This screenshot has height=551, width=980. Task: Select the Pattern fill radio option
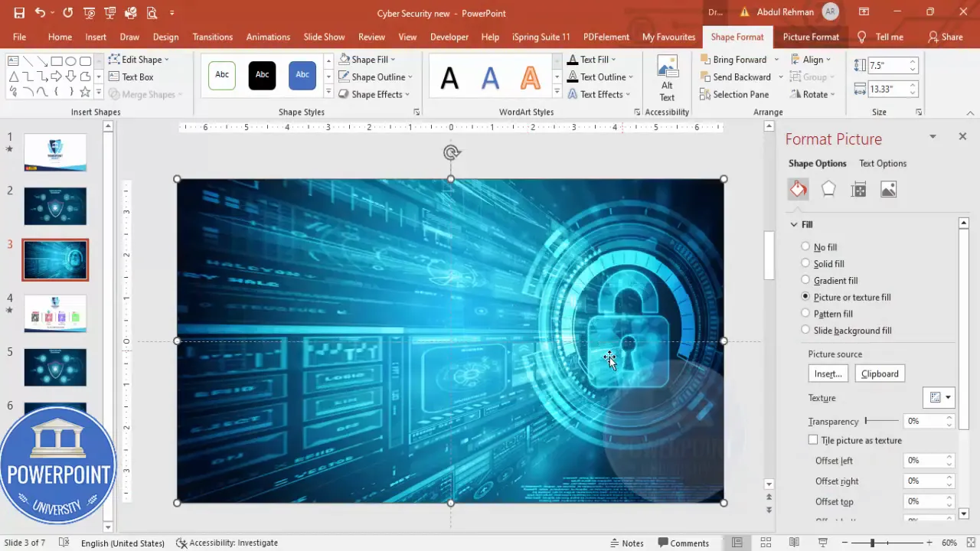coord(805,313)
